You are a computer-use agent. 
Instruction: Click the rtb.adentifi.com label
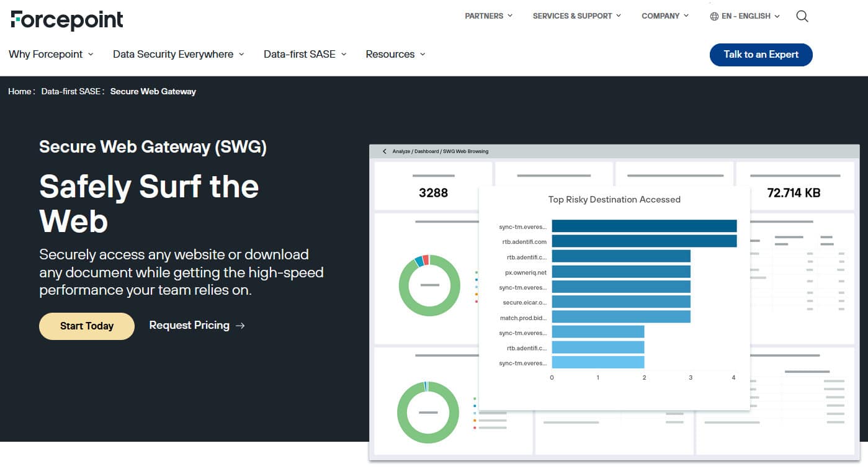(524, 242)
